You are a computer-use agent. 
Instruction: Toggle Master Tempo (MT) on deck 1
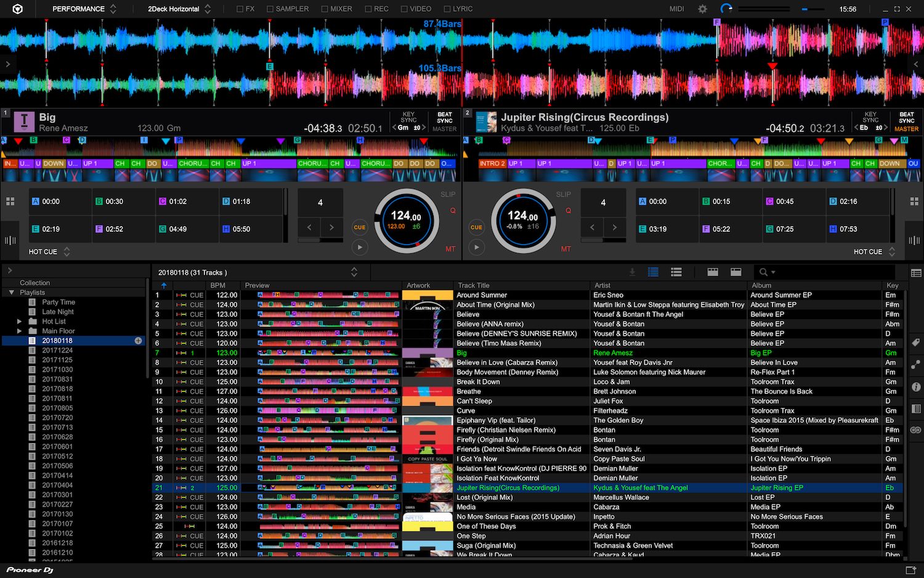tap(450, 249)
